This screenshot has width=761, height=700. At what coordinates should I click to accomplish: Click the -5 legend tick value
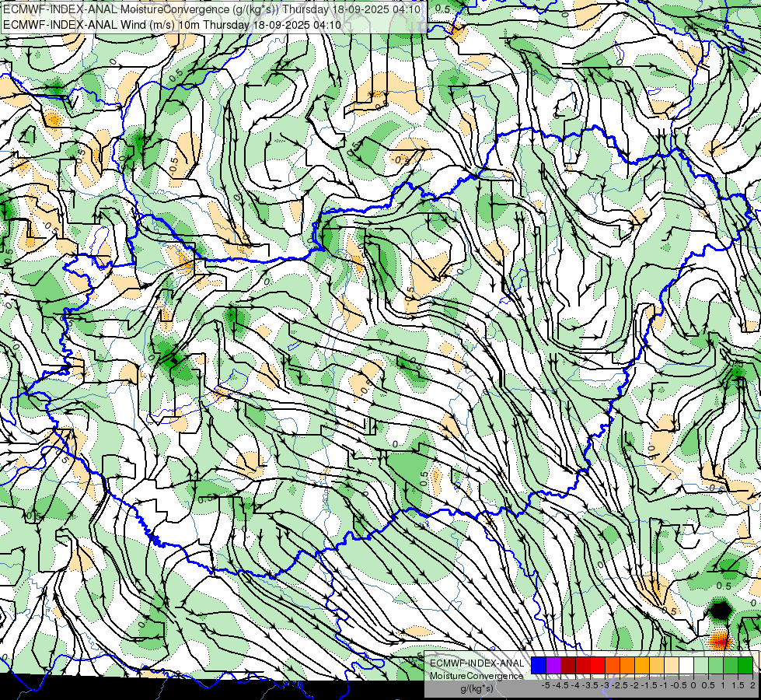click(546, 685)
